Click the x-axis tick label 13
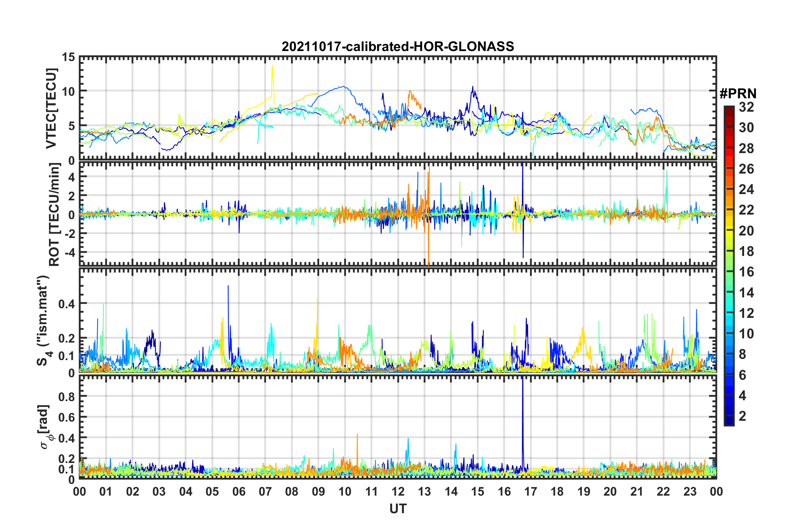This screenshot has width=796, height=532. 424,491
